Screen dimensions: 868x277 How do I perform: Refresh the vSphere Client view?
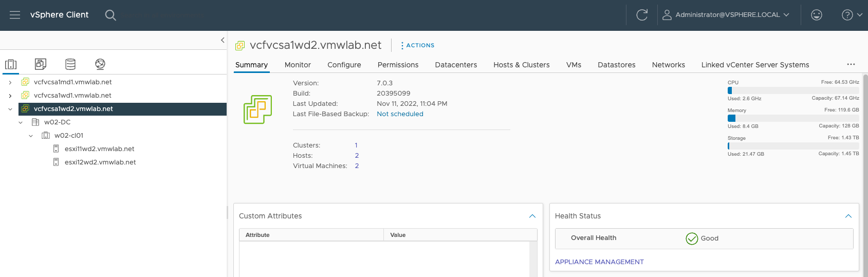pyautogui.click(x=642, y=15)
